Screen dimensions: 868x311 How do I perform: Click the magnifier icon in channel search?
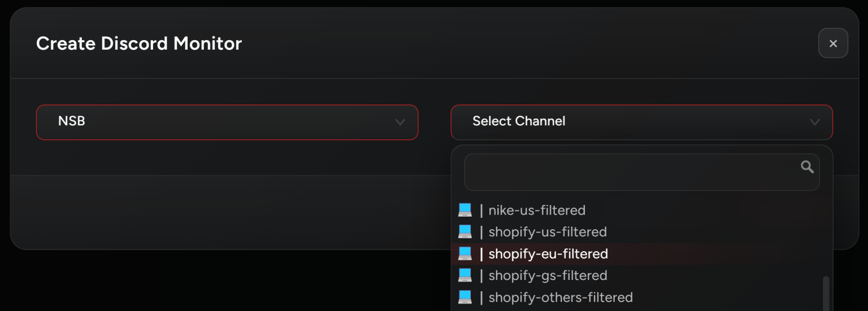tap(807, 167)
